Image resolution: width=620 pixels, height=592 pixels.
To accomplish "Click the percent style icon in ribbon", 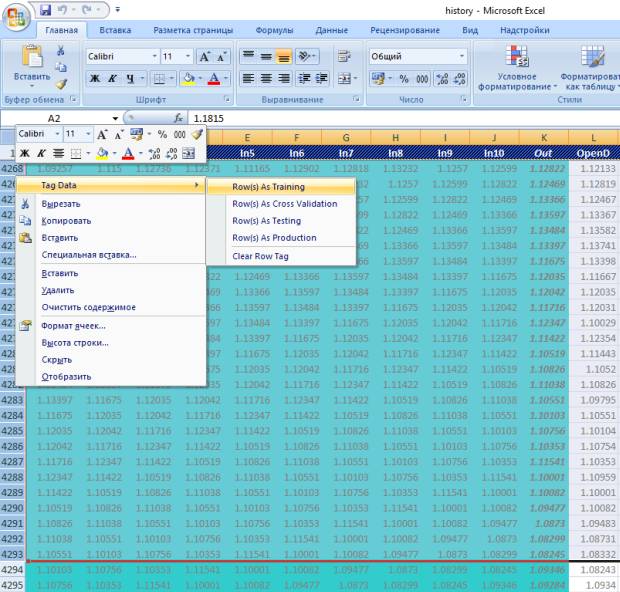I will [404, 78].
